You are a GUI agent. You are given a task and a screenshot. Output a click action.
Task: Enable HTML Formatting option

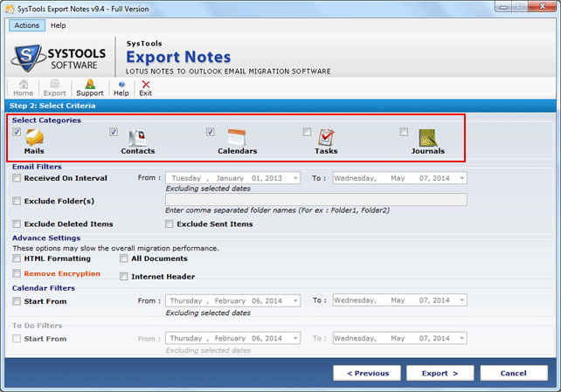click(x=17, y=258)
